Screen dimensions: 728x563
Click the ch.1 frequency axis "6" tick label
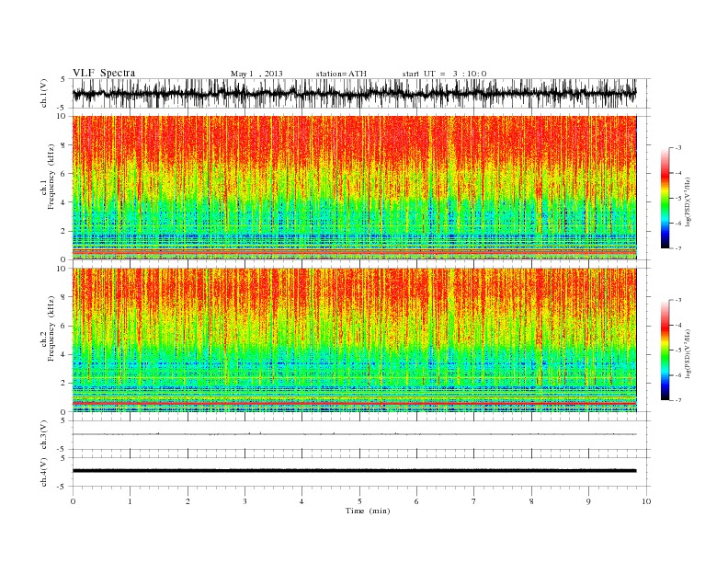click(63, 174)
